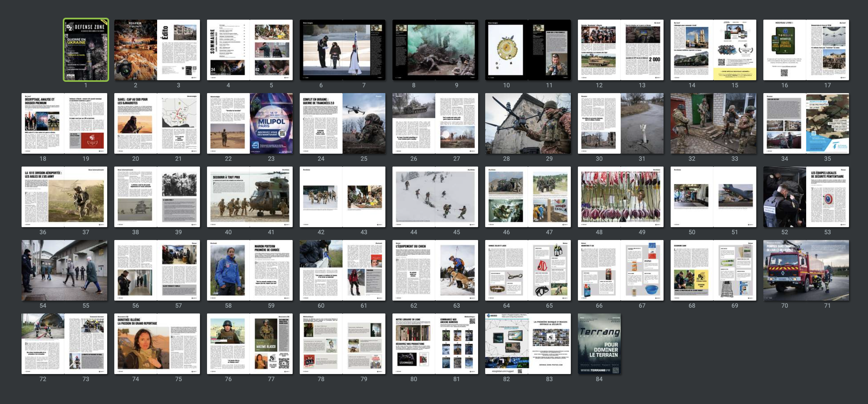Image resolution: width=868 pixels, height=404 pixels.
Task: Select Notre librairie en ligne page
Action: 414,344
